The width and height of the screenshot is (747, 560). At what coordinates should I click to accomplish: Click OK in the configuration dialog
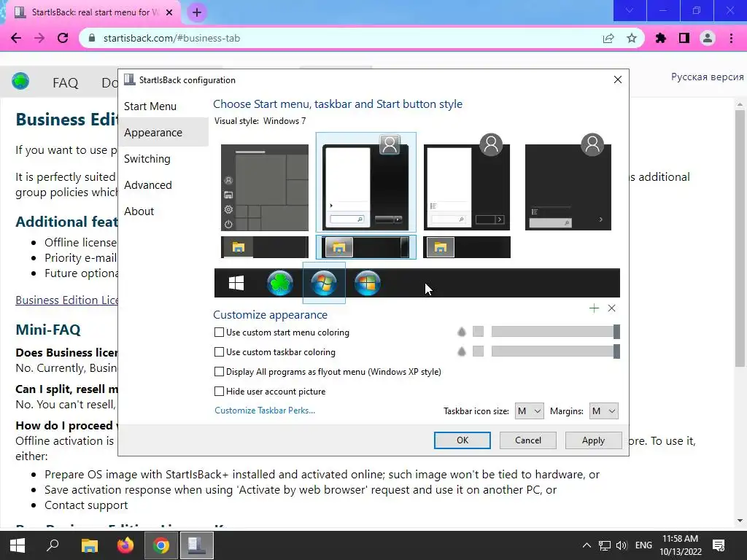[x=462, y=440]
